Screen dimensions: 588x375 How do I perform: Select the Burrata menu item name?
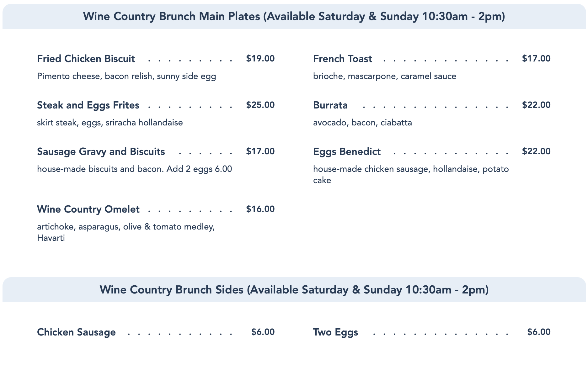click(x=330, y=105)
